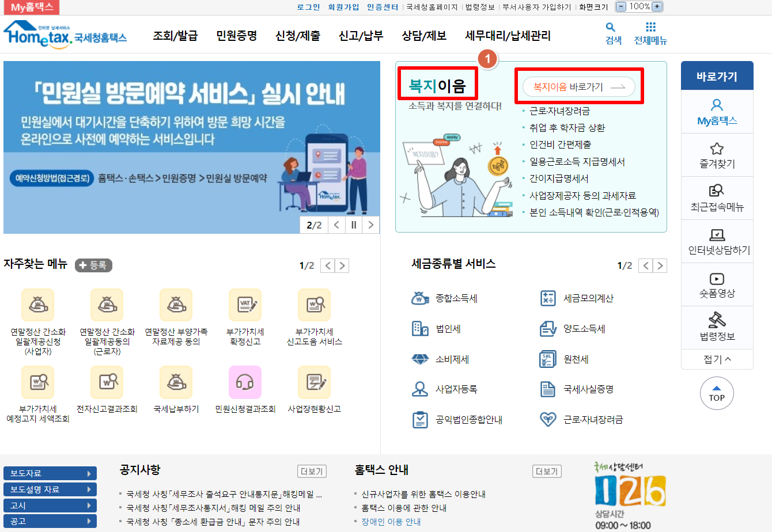Image resolution: width=772 pixels, height=532 pixels.
Task: Expand 보도설명 자료 list item
Action: (x=50, y=489)
